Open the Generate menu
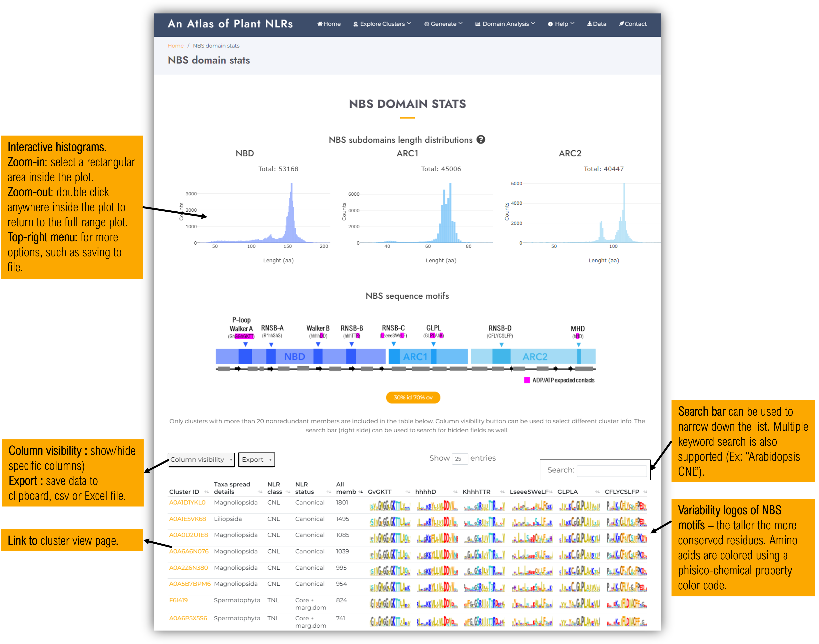This screenshot has height=644, width=819. (x=443, y=24)
